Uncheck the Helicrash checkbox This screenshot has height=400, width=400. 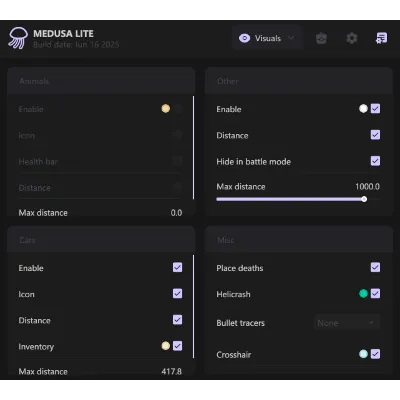point(375,294)
